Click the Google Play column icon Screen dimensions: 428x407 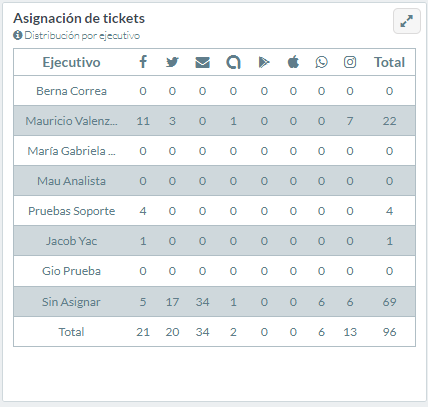(x=264, y=62)
